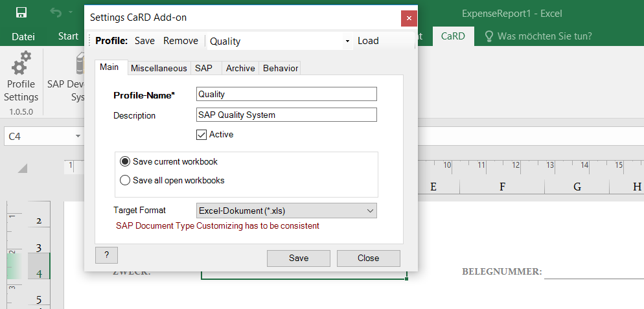The image size is (644, 309).
Task: Click Load in the Profile toolbar
Action: click(x=368, y=41)
